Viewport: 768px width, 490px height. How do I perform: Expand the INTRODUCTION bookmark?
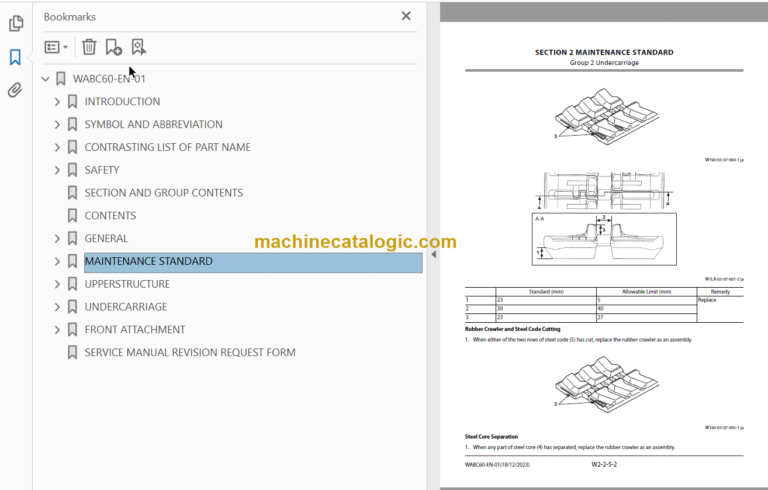click(x=57, y=101)
